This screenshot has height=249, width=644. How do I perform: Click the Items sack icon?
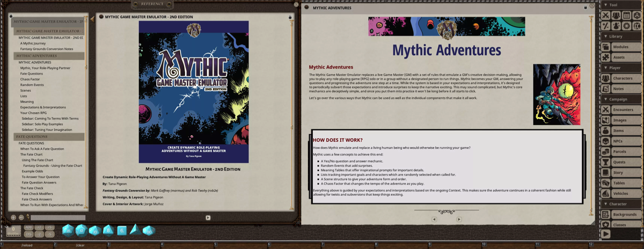coord(605,130)
